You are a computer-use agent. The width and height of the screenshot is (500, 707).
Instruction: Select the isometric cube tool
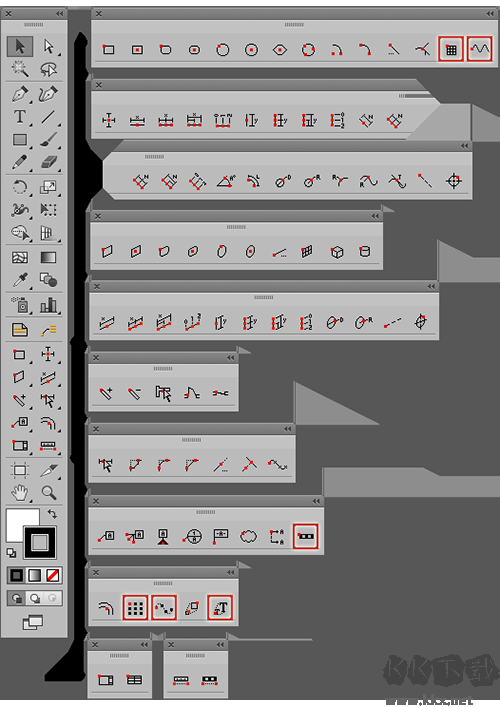(x=337, y=252)
